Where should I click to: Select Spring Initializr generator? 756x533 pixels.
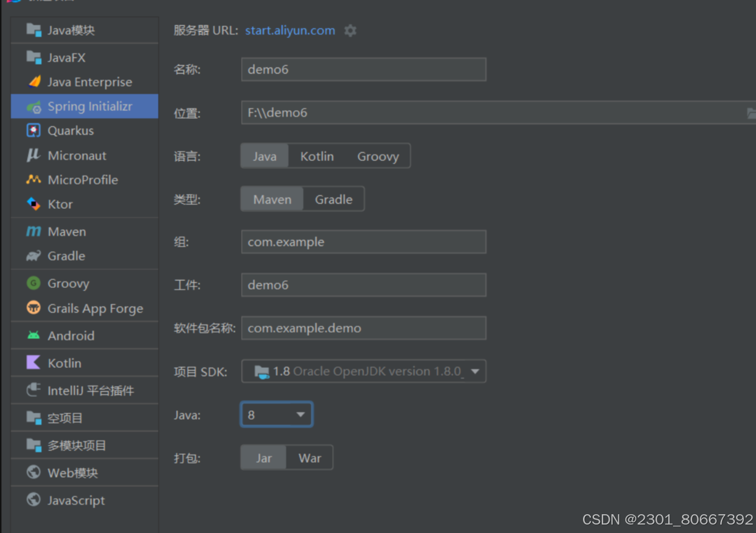[x=85, y=106]
